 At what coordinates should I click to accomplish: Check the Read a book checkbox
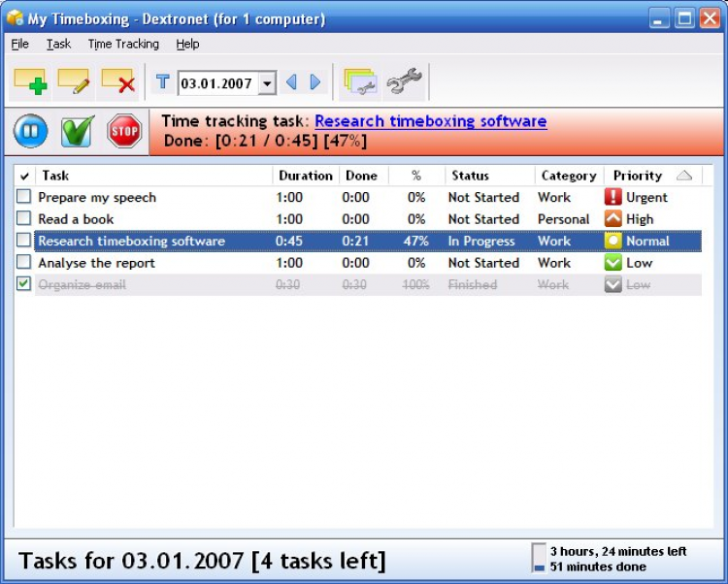pos(23,218)
